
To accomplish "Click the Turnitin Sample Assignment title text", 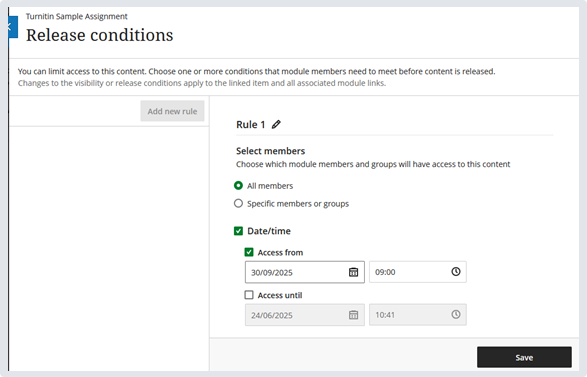I will (77, 16).
